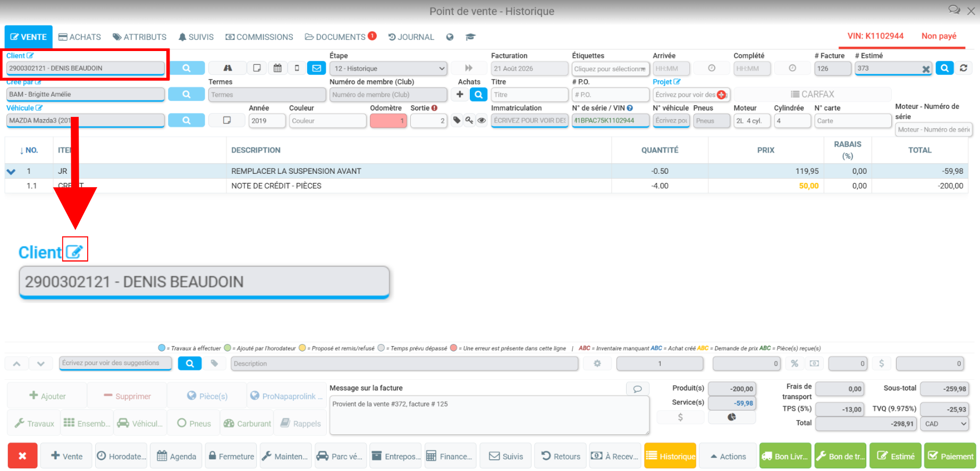The image size is (980, 471).
Task: Click the keys icon in vehicle row
Action: [x=469, y=121]
